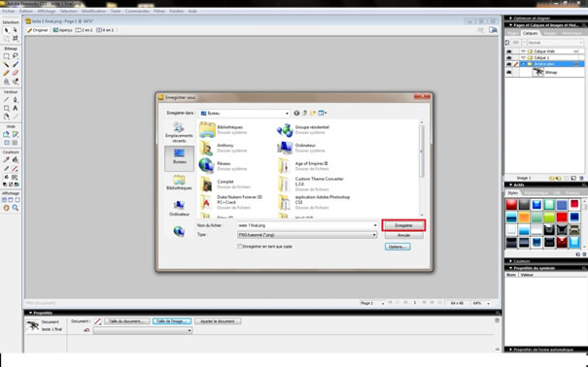588x367 pixels.
Task: Click Taille du document... button
Action: pyautogui.click(x=126, y=321)
